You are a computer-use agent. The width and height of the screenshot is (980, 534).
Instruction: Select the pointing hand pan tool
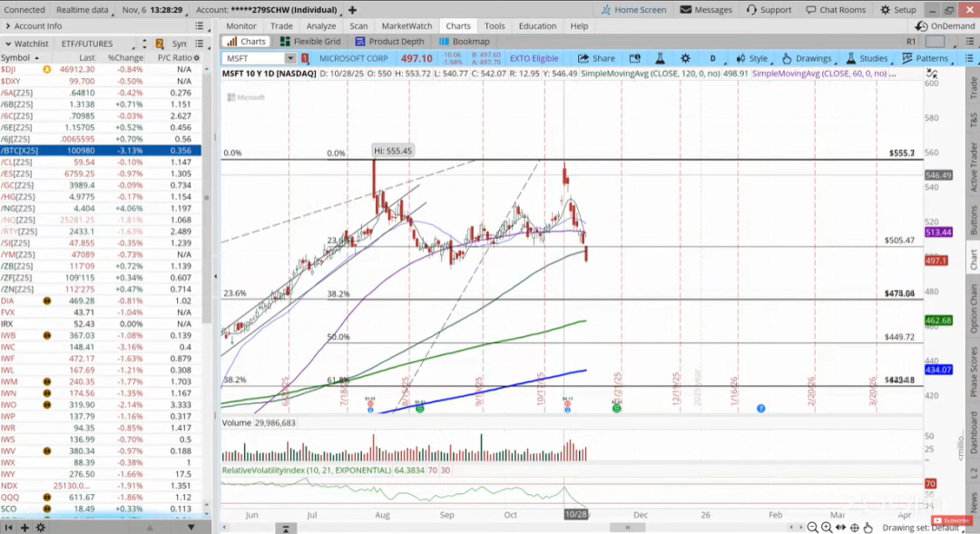pyautogui.click(x=868, y=528)
